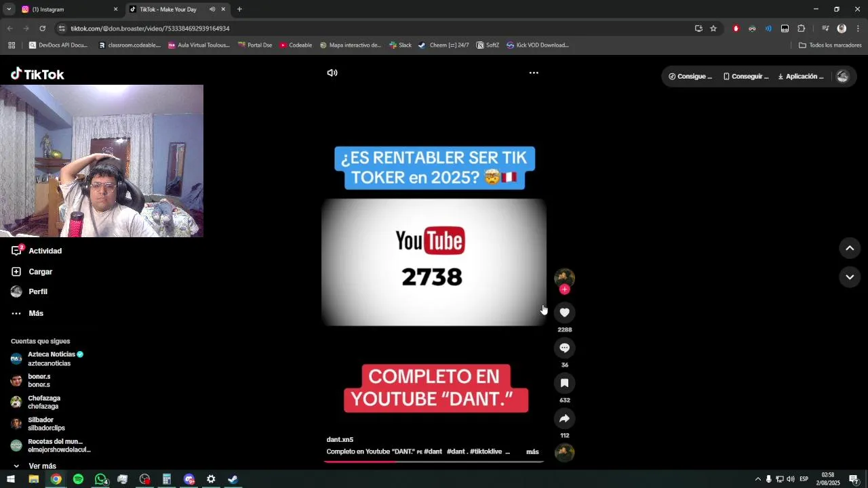This screenshot has height=488, width=868.
Task: Open Chrome three-dot menu
Action: click(x=858, y=28)
